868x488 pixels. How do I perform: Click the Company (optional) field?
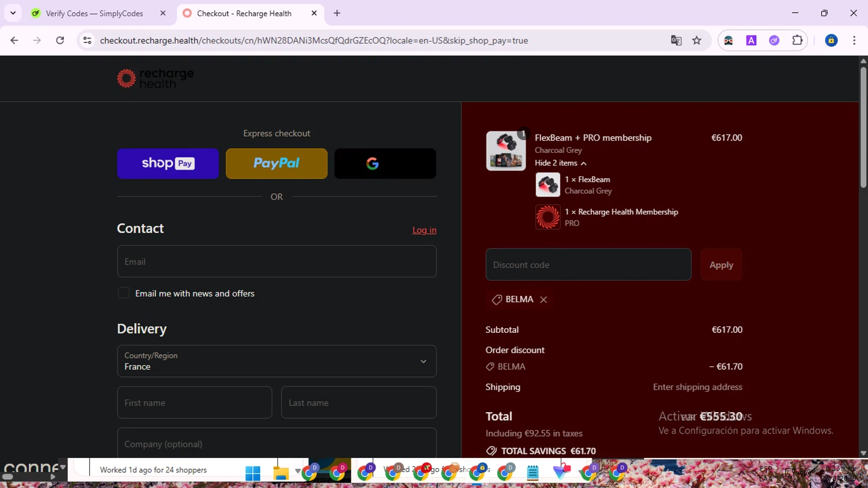click(277, 443)
